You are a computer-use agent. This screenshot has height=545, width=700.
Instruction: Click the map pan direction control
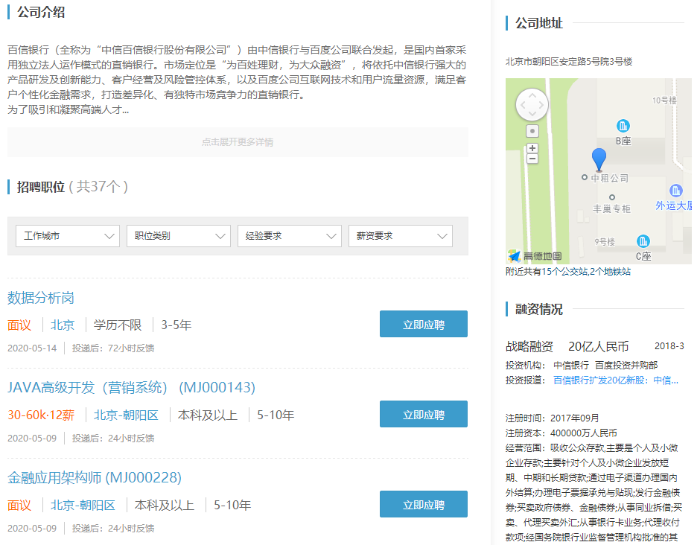point(532,105)
